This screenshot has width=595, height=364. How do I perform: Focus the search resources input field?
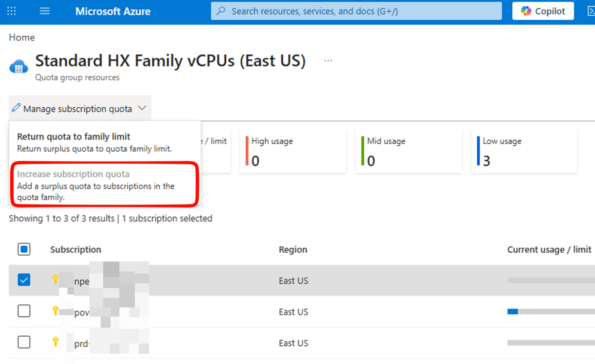[356, 11]
